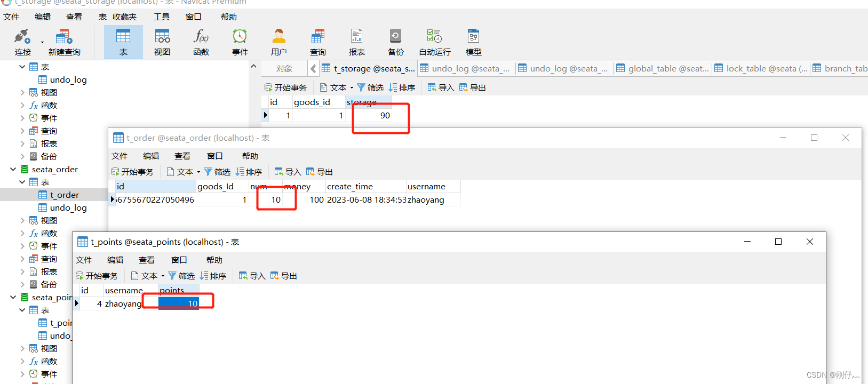Click the Model (模型) toolbar icon
Viewport: 868px width, 384px height.
(474, 42)
